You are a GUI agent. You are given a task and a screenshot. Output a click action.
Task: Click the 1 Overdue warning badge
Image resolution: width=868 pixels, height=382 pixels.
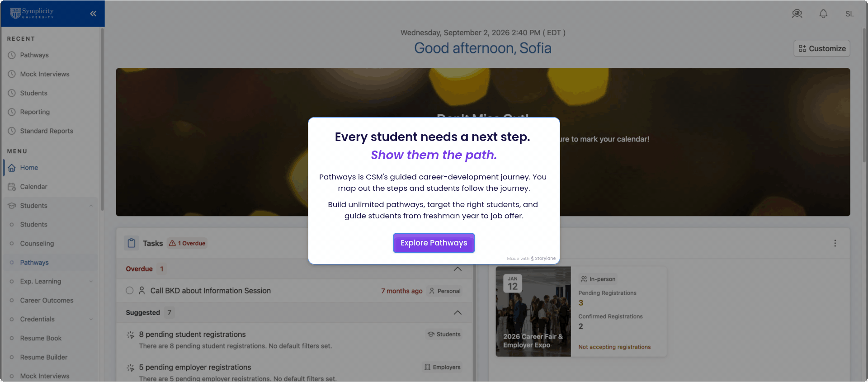click(187, 243)
